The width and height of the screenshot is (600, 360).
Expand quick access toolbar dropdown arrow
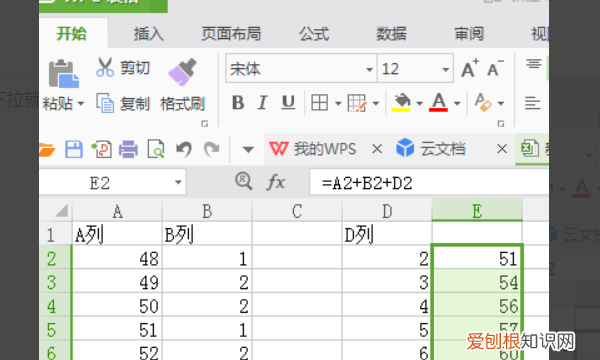click(248, 149)
